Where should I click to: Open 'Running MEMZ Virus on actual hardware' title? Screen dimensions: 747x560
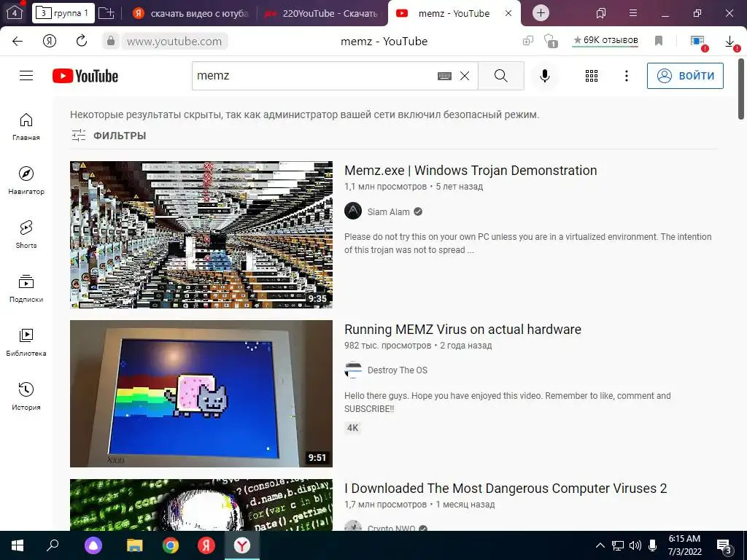tap(462, 330)
